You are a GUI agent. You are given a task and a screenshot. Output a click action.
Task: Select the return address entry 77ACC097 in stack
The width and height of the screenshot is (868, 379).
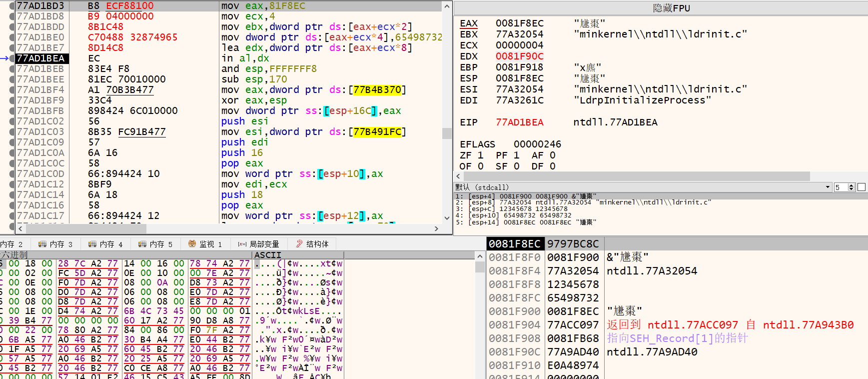(573, 325)
